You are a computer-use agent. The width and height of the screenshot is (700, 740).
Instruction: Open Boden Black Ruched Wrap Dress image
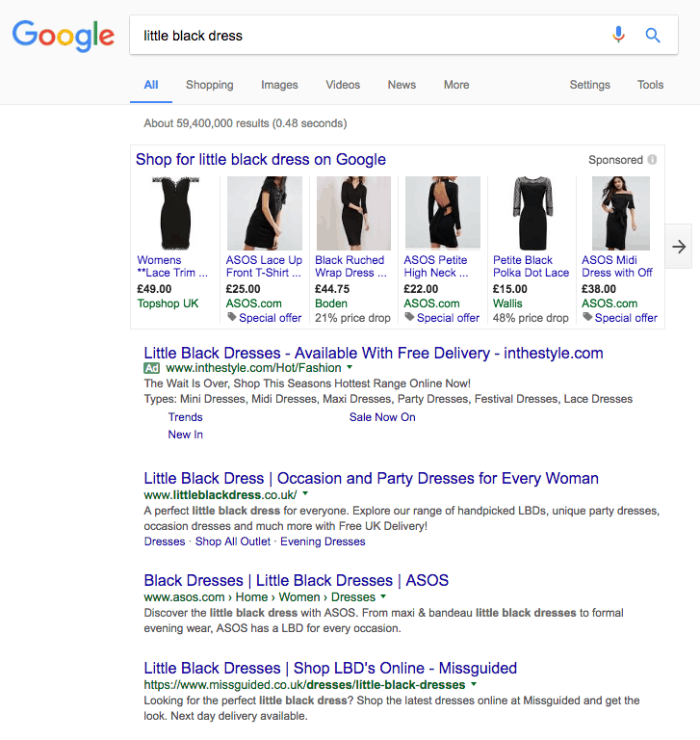click(x=353, y=213)
